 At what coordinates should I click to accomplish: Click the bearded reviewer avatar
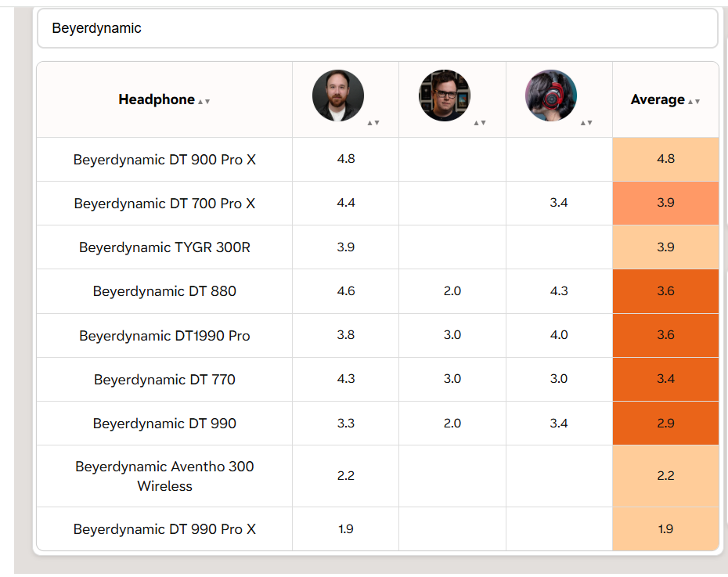[x=338, y=96]
